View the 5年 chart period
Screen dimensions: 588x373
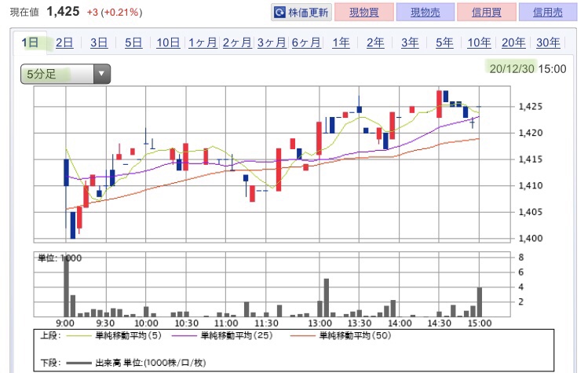444,42
